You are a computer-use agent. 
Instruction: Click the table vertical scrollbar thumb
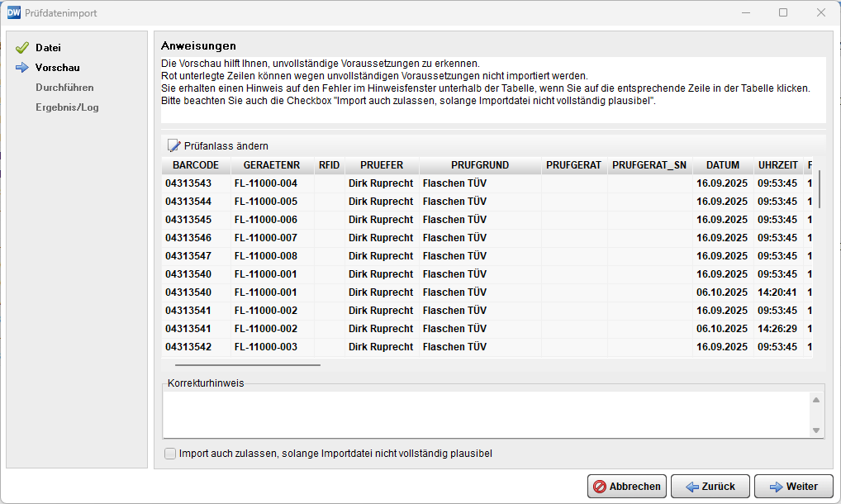[820, 190]
